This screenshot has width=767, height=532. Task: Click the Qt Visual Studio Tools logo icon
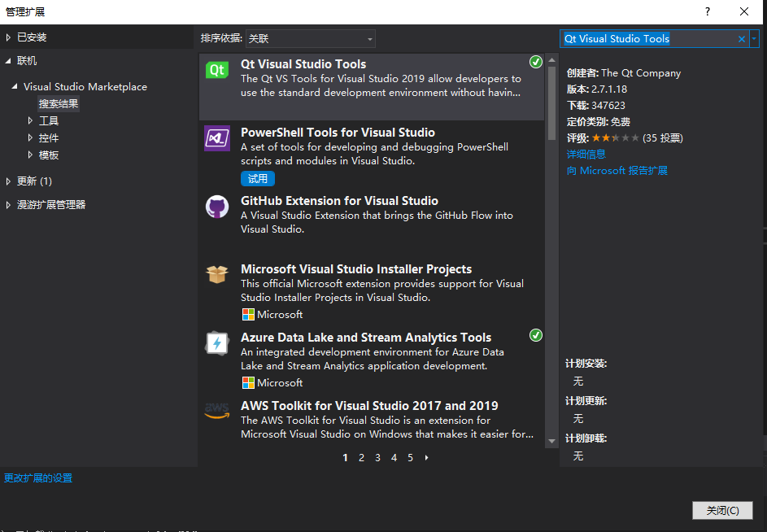click(217, 70)
